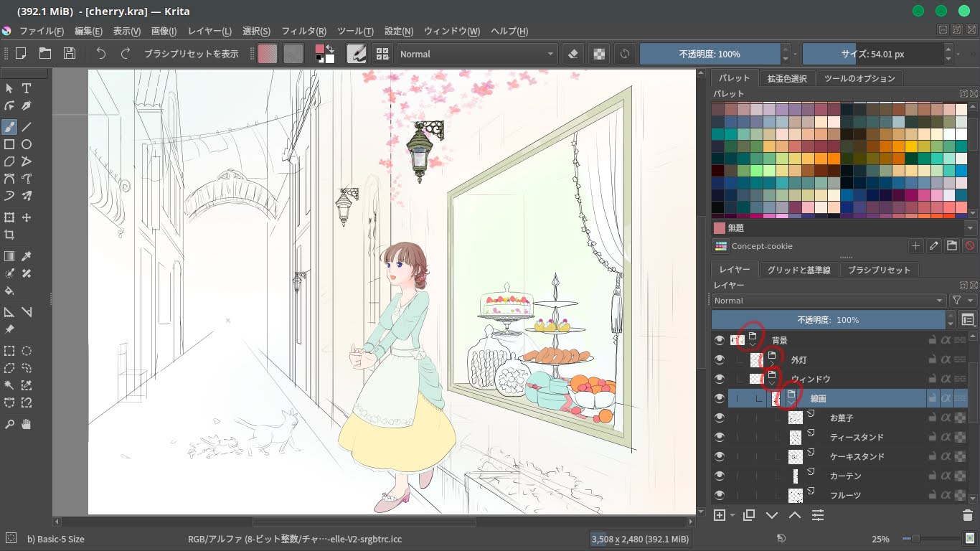Click ブラシプリセットを表示 button

[x=191, y=54]
